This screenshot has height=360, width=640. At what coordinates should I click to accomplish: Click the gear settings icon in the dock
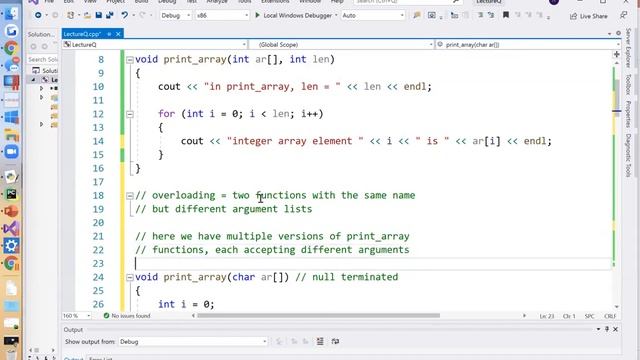11,246
